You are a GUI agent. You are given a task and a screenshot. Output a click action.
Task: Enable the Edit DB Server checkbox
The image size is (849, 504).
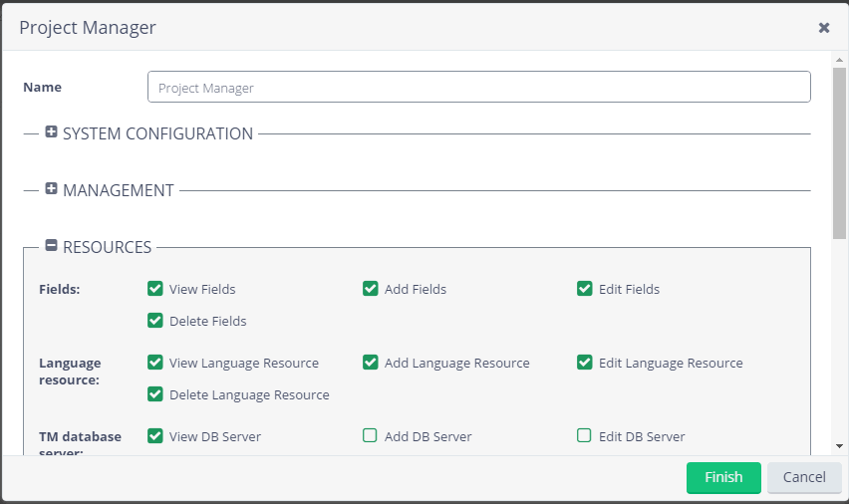(x=585, y=435)
